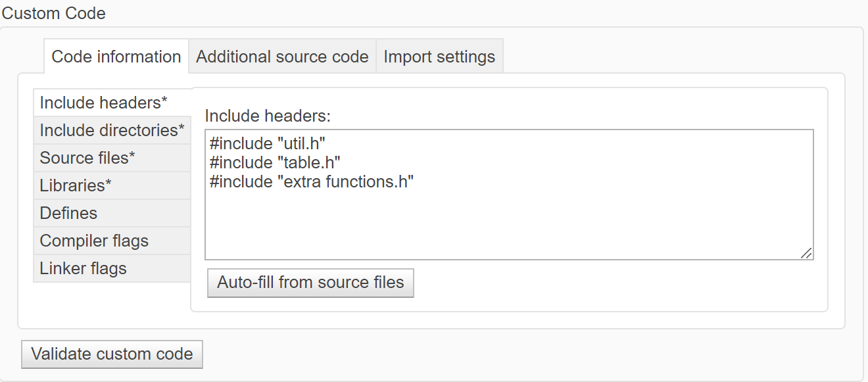This screenshot has height=382, width=868.
Task: Click Auto-fill from source files button
Action: 310,283
